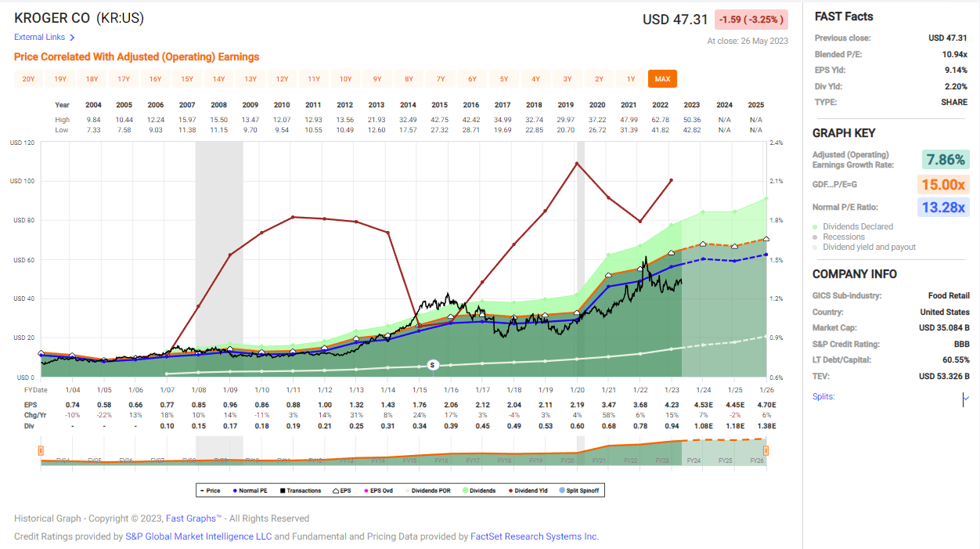
Task: Toggle the EPS Ovd legend entry
Action: (x=378, y=490)
